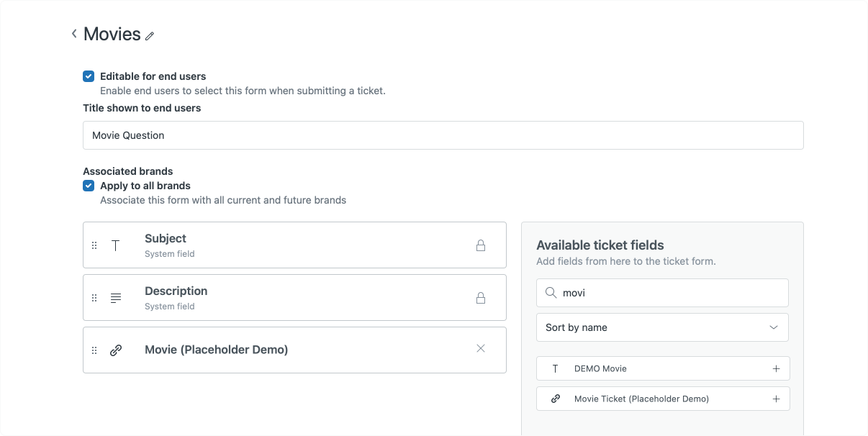
Task: Toggle Apply to all brands checkbox
Action: (x=89, y=186)
